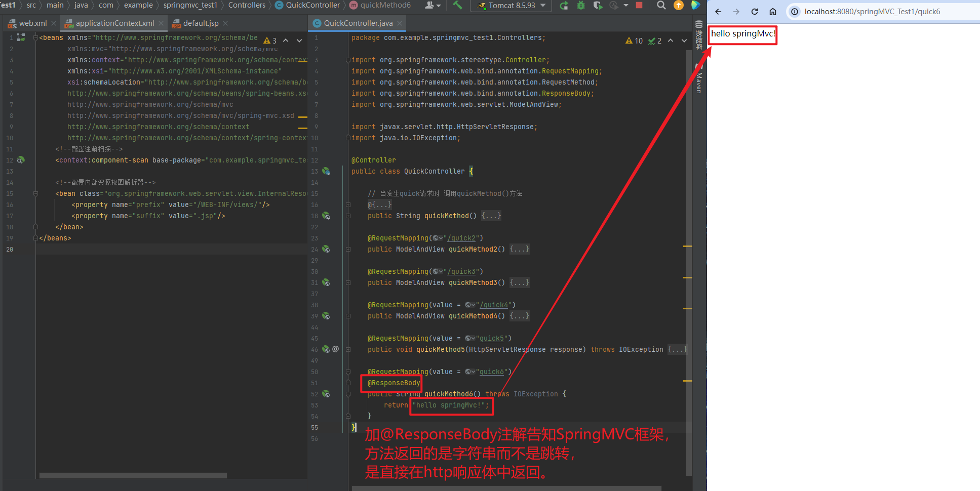Click the Rerun Tomcat server icon
Image resolution: width=980 pixels, height=491 pixels.
[x=564, y=6]
